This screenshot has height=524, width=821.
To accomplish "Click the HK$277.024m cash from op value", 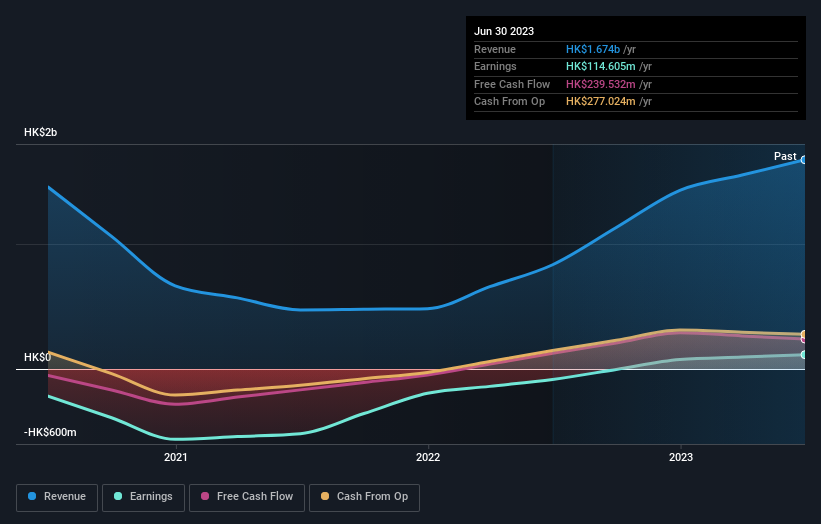I will (601, 102).
